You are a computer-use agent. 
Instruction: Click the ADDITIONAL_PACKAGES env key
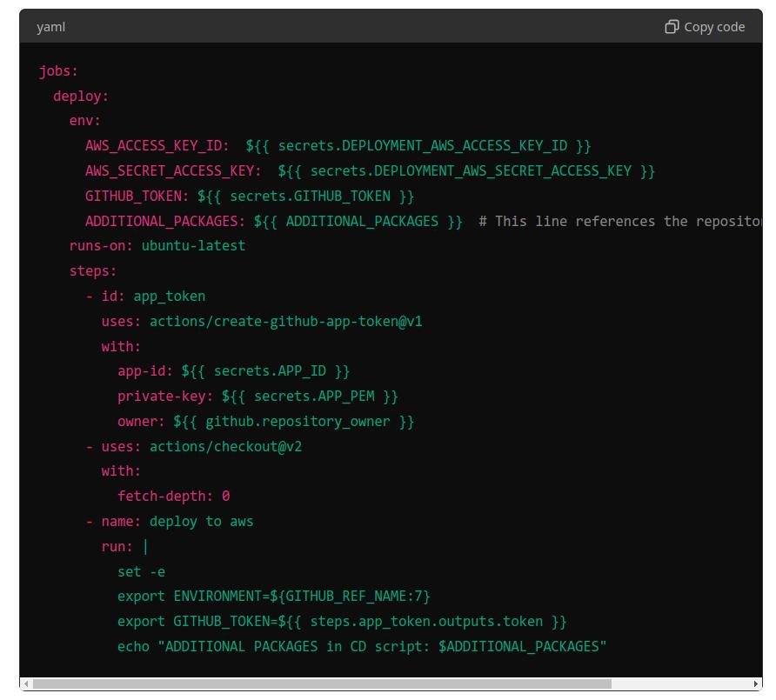(x=164, y=221)
